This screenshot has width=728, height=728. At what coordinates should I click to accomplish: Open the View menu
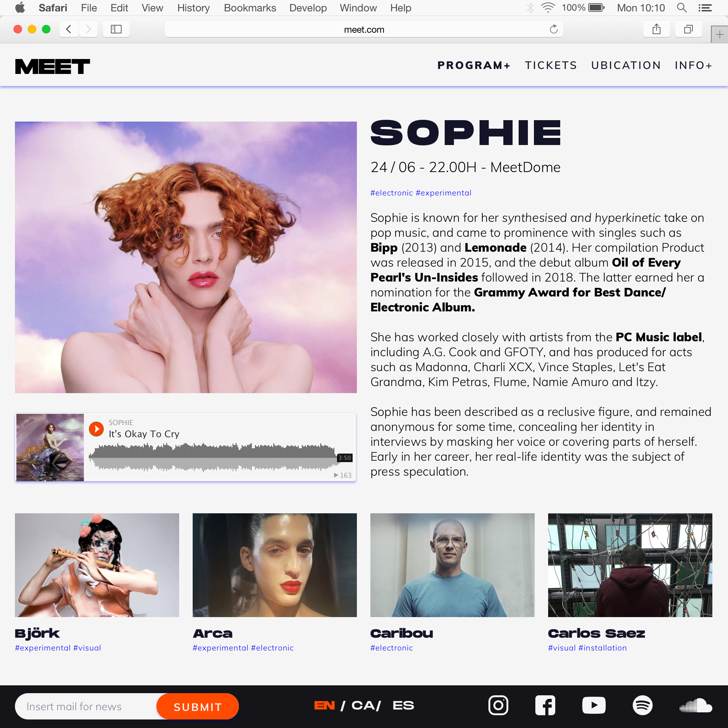(x=152, y=8)
